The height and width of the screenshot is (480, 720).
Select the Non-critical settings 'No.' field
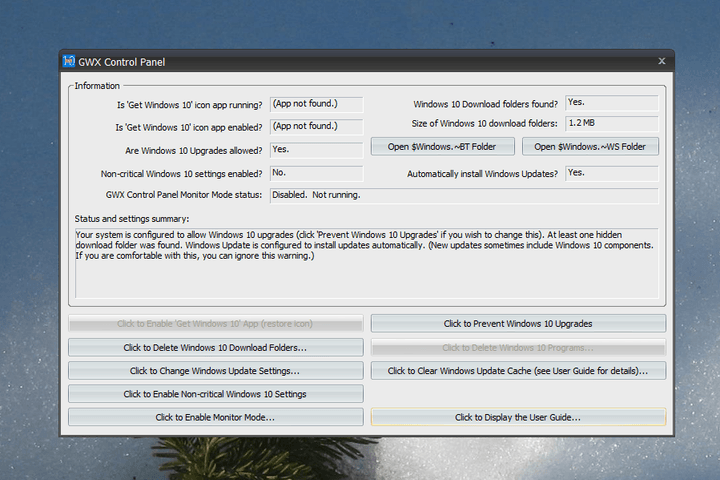[316, 174]
